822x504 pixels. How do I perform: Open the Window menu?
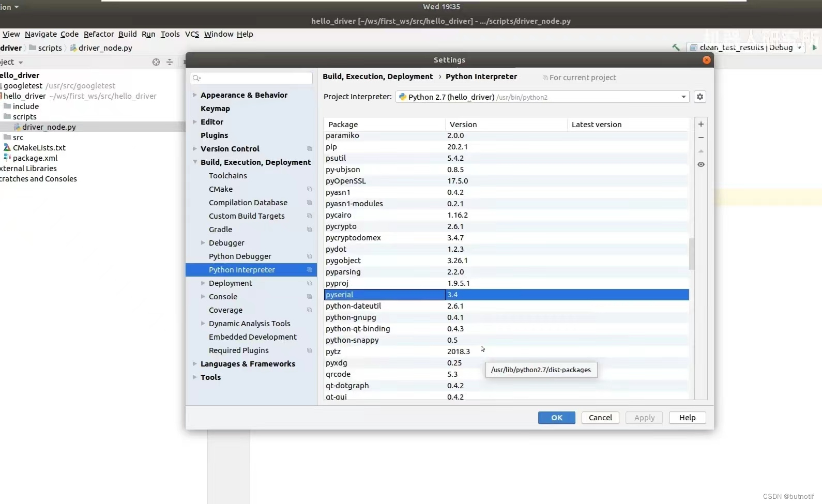click(219, 34)
